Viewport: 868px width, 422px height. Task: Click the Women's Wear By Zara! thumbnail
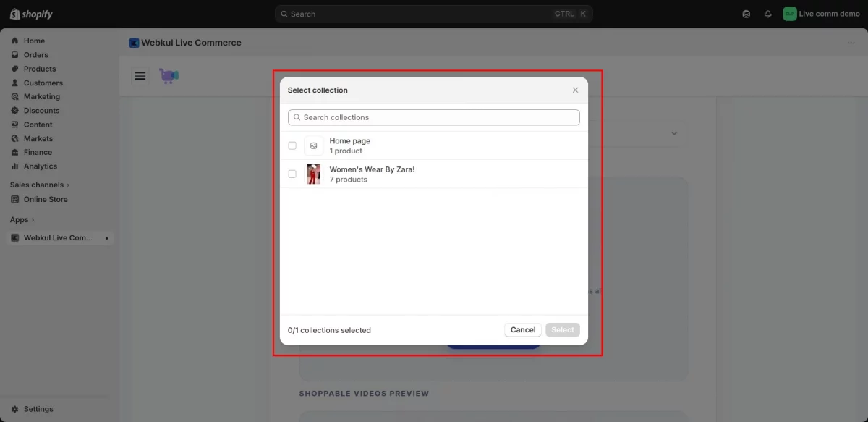tap(313, 174)
